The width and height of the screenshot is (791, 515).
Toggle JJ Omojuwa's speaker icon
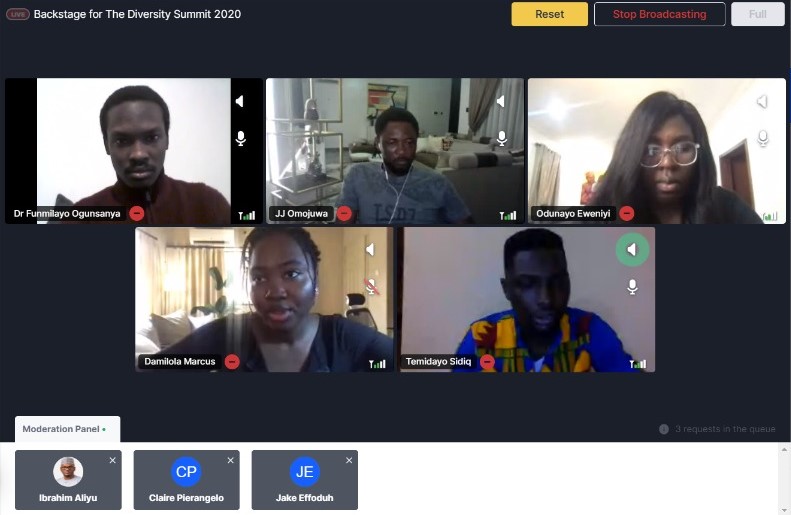501,101
